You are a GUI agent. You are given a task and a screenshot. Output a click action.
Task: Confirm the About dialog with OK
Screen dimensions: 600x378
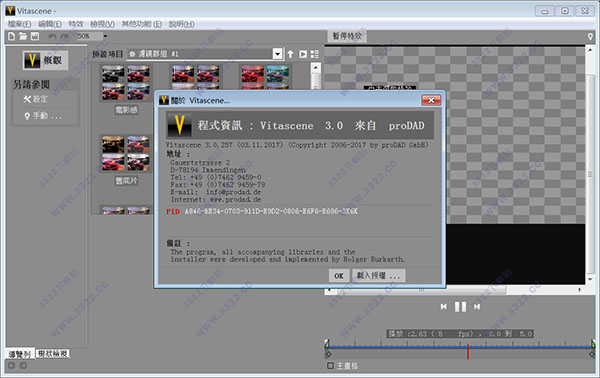(339, 276)
